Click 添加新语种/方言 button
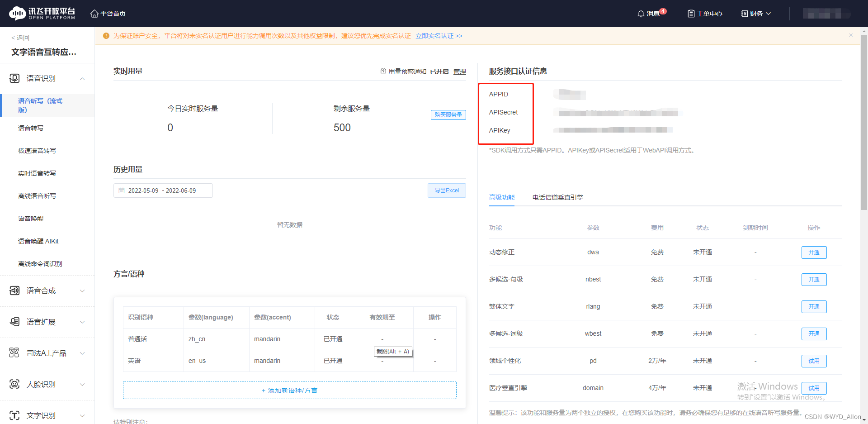 coord(290,390)
